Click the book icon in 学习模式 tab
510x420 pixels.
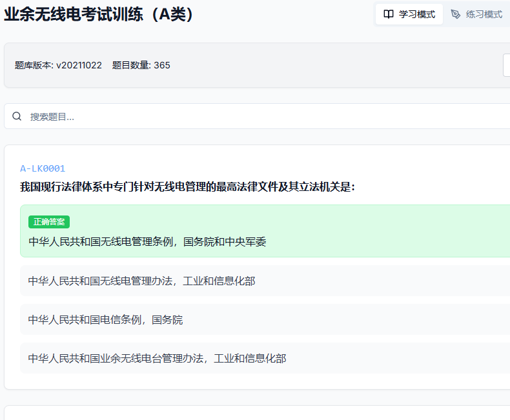[389, 14]
